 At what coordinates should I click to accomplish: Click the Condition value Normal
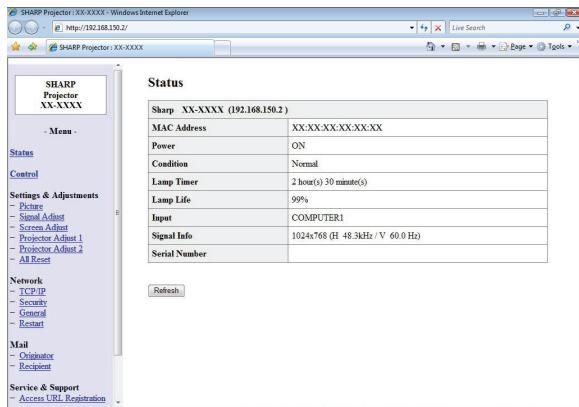(x=305, y=164)
